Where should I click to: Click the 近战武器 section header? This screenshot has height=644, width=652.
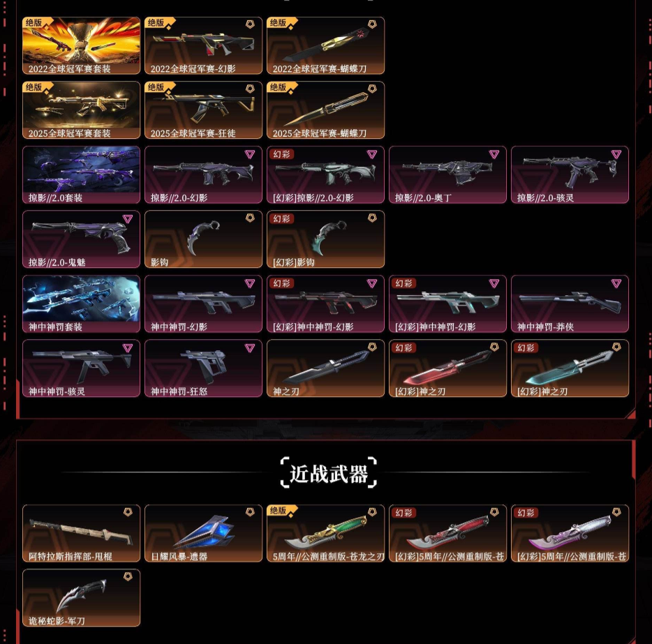[329, 473]
